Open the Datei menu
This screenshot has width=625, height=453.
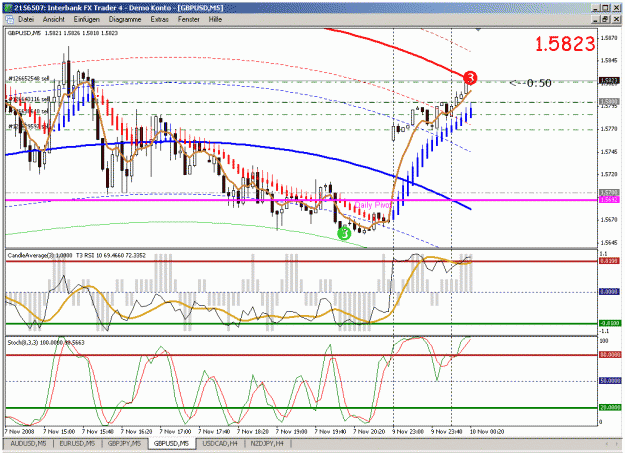pos(26,19)
